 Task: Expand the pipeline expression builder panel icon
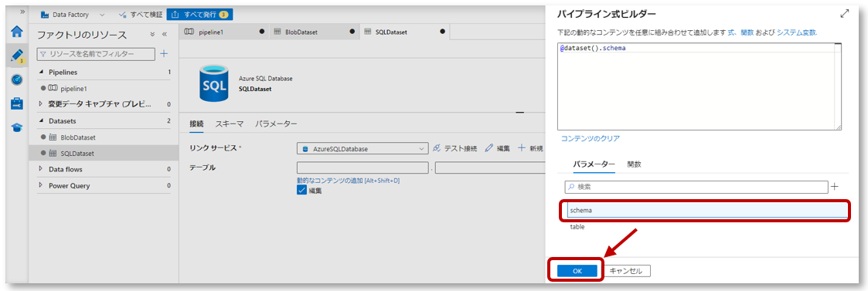[844, 14]
